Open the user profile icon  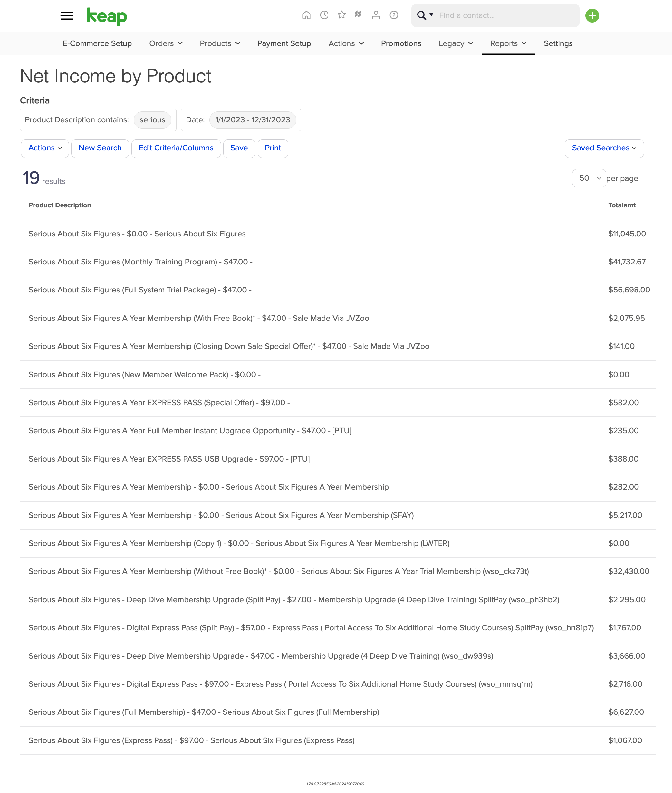click(x=376, y=15)
